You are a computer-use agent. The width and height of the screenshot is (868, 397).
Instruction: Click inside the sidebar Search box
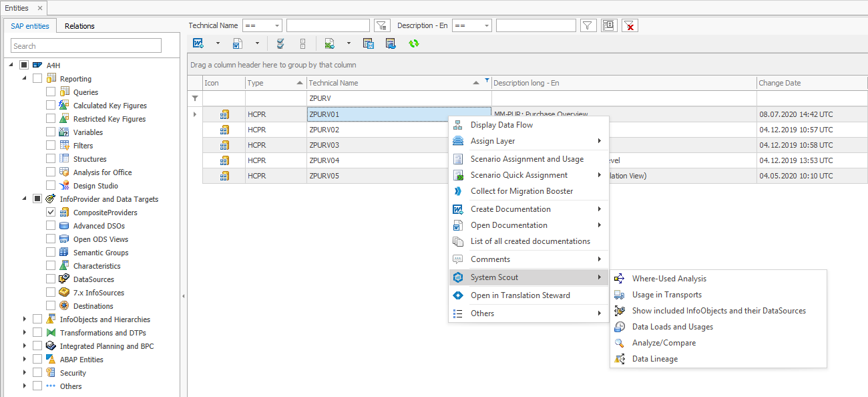pos(85,45)
